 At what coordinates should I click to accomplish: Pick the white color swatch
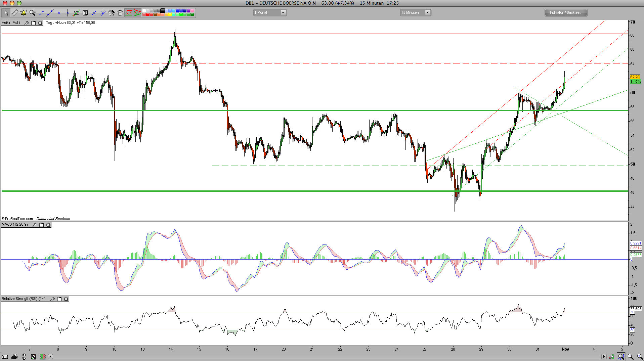144,11
